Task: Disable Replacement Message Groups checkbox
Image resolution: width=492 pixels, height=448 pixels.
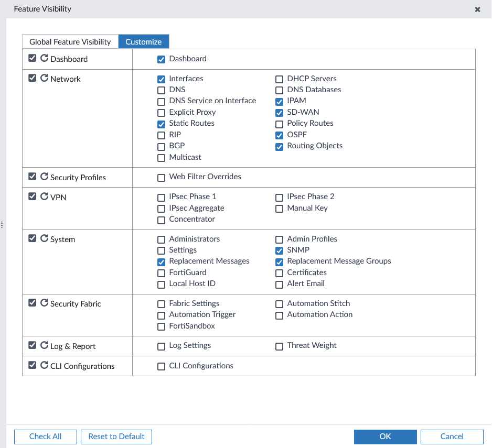Action: point(279,262)
